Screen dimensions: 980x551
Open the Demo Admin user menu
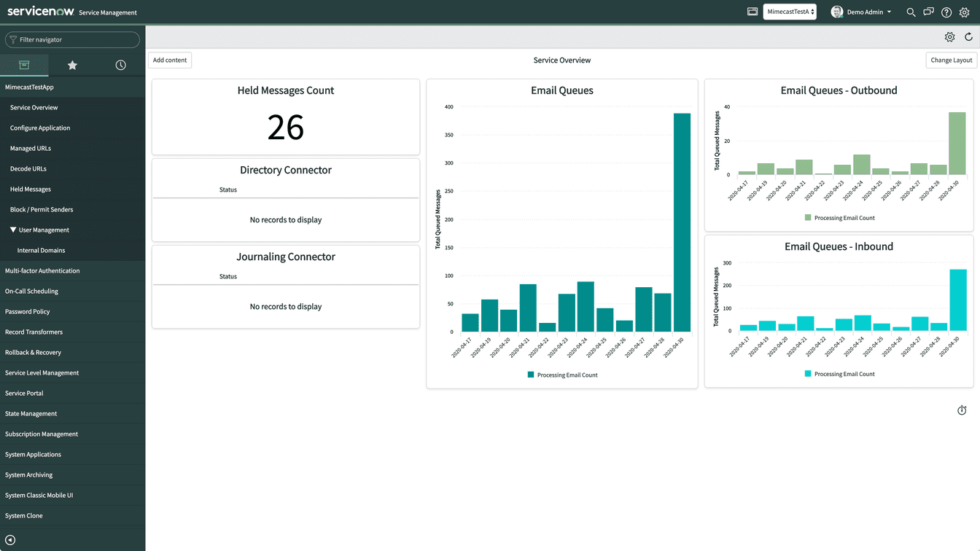[861, 12]
